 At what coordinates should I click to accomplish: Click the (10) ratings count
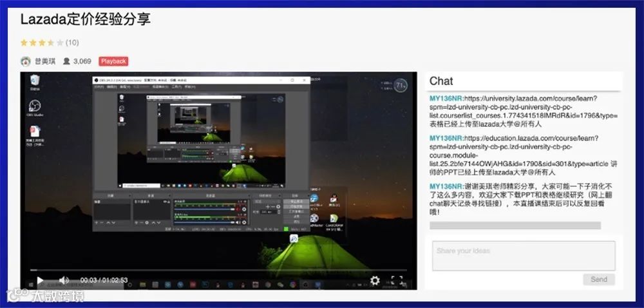pos(72,43)
